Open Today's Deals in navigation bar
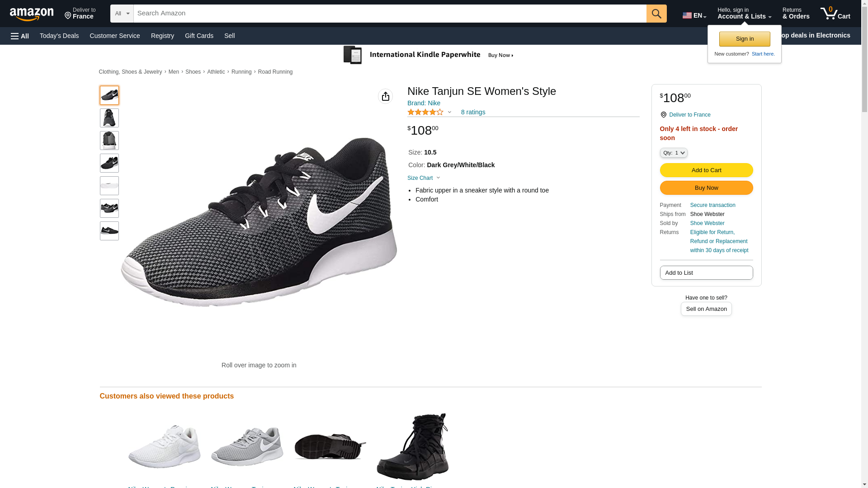 coord(59,36)
